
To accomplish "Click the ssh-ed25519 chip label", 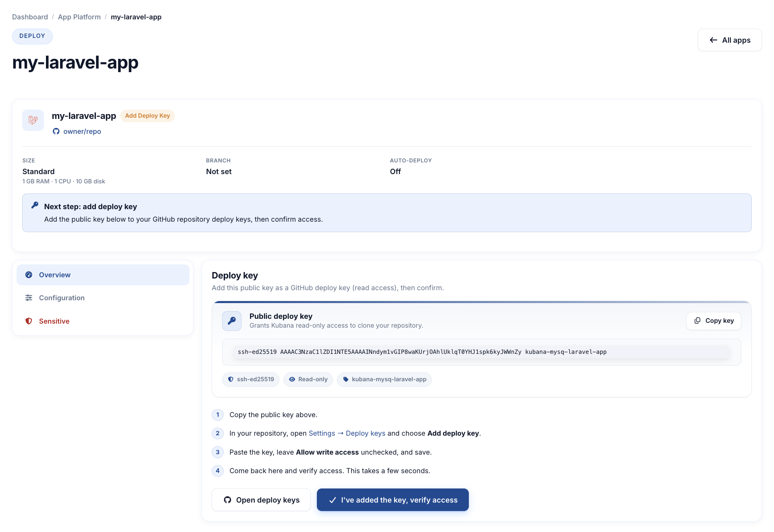I will pyautogui.click(x=256, y=379).
